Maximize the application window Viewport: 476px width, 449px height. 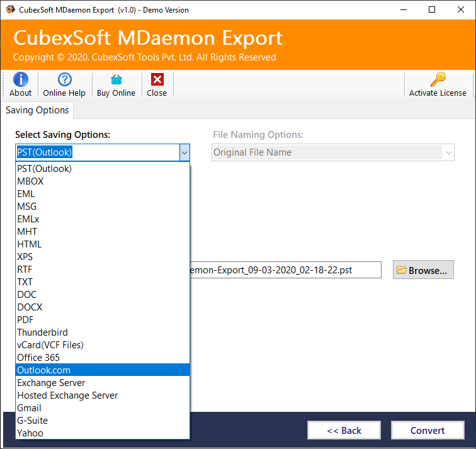432,9
